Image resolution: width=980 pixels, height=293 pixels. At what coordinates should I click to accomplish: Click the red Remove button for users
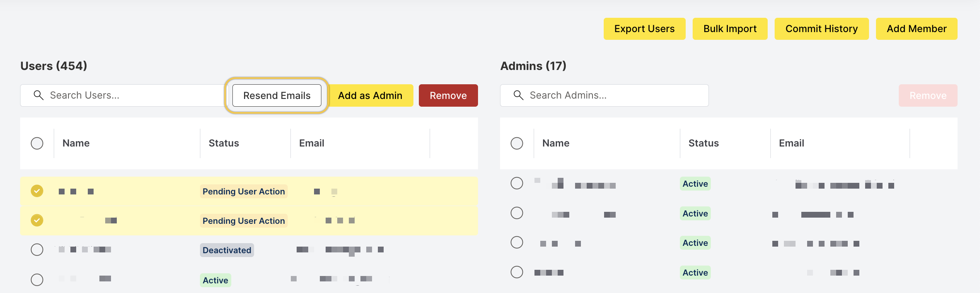point(448,95)
